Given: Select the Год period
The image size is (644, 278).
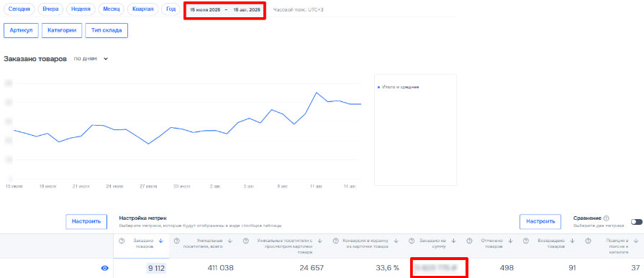Looking at the screenshot, I should click(x=171, y=9).
